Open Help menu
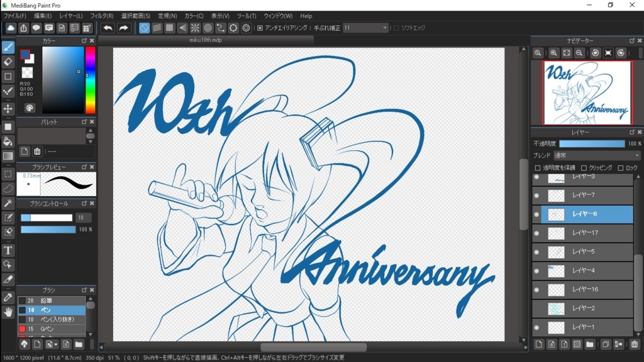This screenshot has width=644, height=362. tap(306, 16)
